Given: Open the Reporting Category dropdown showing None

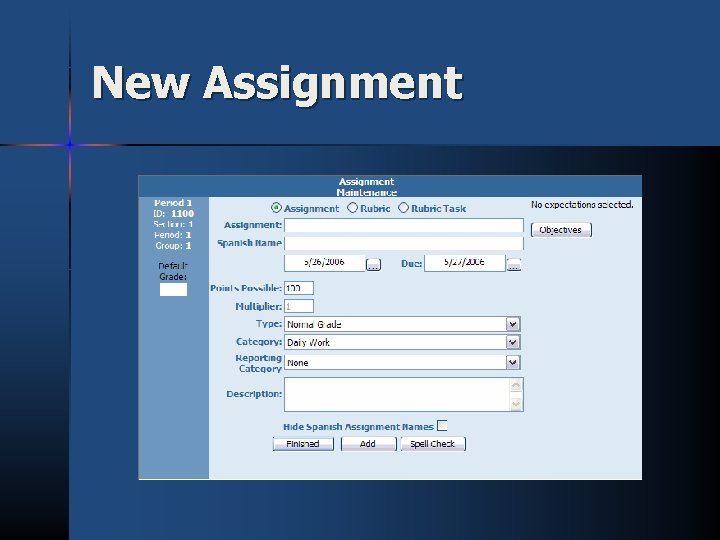Looking at the screenshot, I should tap(402, 363).
